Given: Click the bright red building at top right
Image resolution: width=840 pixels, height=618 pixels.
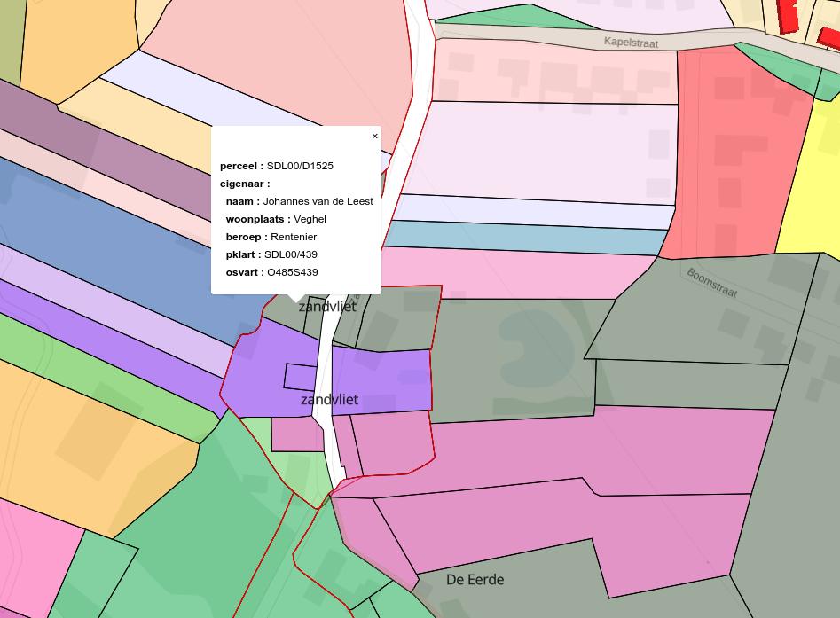Looking at the screenshot, I should (788, 15).
